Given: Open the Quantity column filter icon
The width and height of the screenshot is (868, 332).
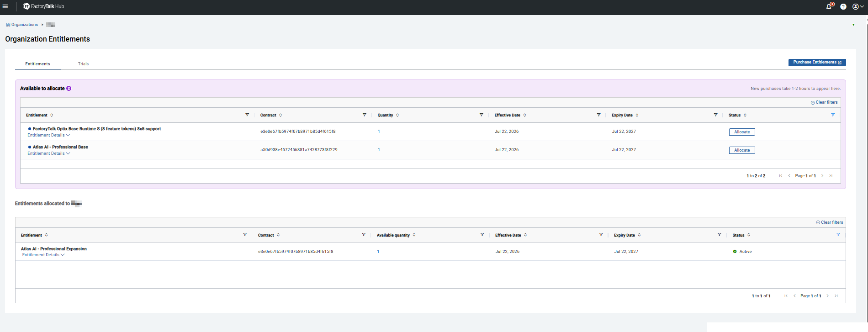Looking at the screenshot, I should (481, 115).
